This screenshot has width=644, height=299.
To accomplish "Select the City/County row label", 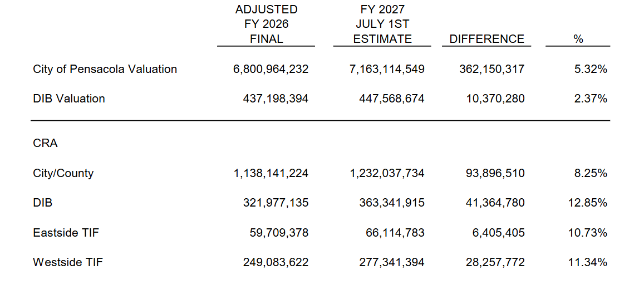I will click(63, 173).
